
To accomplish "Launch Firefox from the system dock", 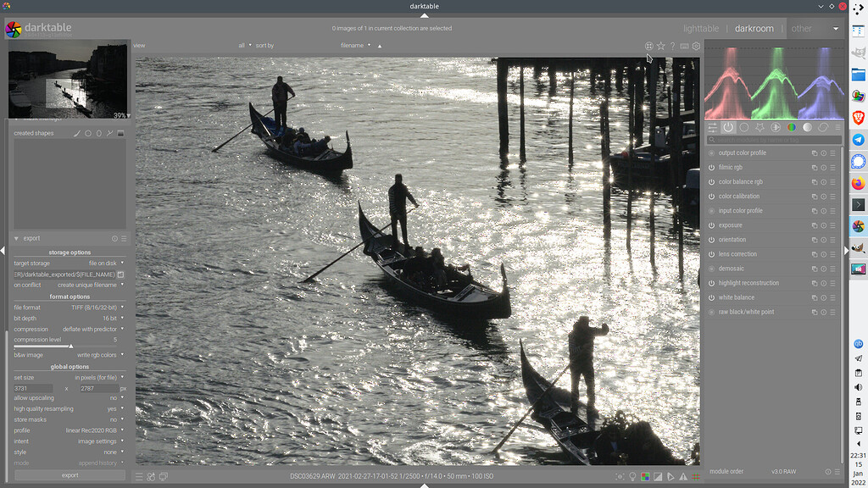I will pyautogui.click(x=858, y=182).
